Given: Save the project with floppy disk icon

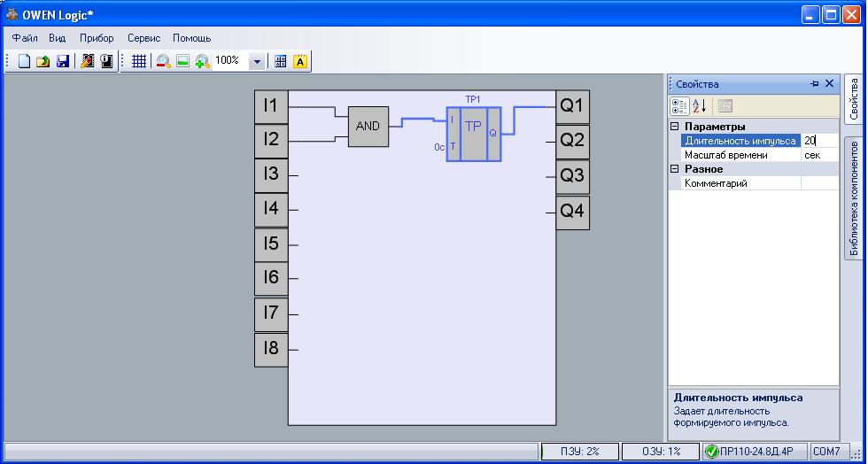Looking at the screenshot, I should click(x=63, y=61).
